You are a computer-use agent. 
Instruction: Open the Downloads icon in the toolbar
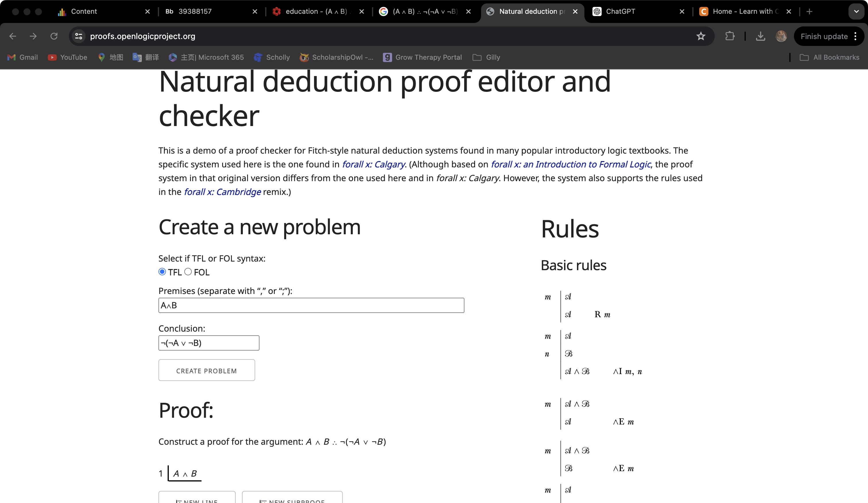pyautogui.click(x=761, y=36)
